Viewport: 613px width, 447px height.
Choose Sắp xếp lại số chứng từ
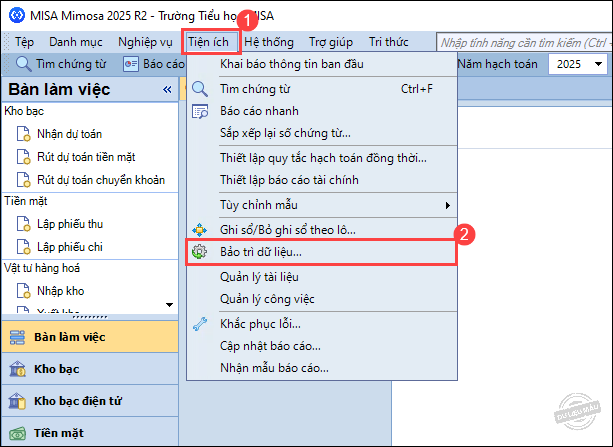[321, 133]
